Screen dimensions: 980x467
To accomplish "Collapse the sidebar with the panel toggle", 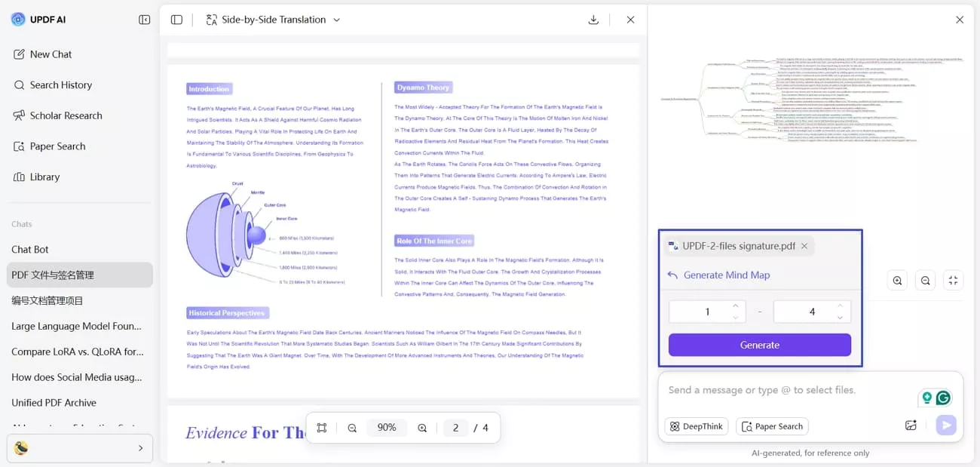I will pos(144,20).
